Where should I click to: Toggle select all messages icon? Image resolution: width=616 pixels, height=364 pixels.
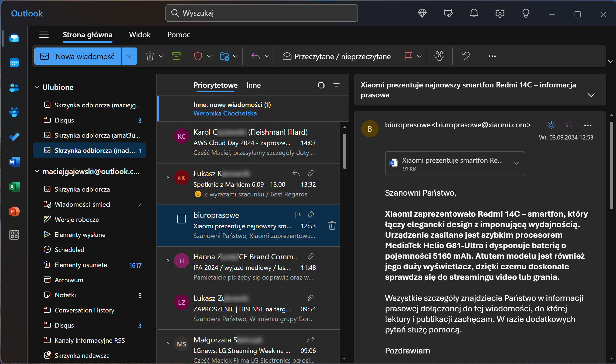pos(321,85)
